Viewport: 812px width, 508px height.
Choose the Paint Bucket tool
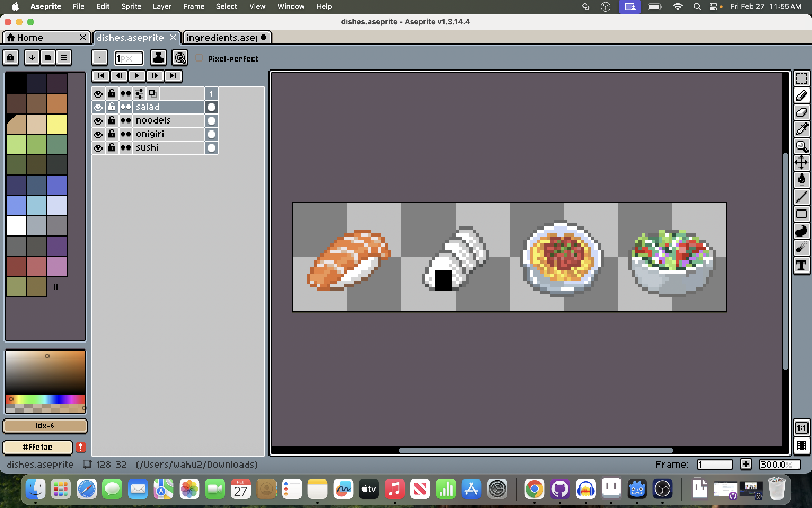coord(801,180)
